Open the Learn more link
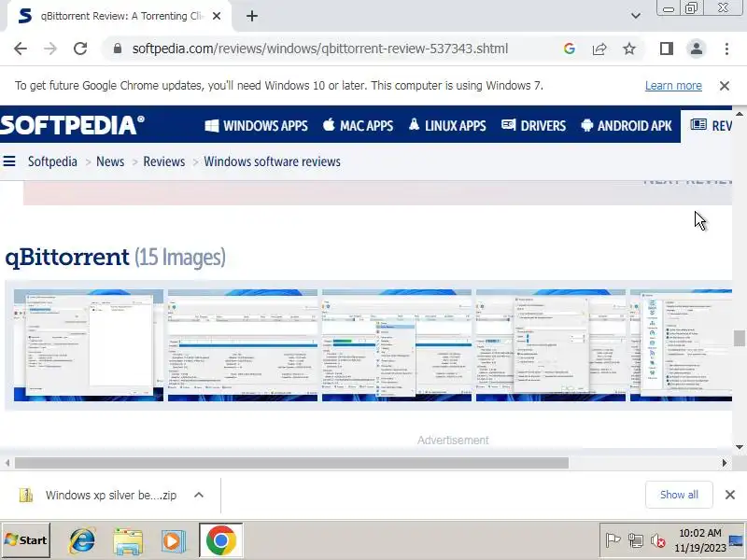Viewport: 747px width, 560px height. point(673,86)
